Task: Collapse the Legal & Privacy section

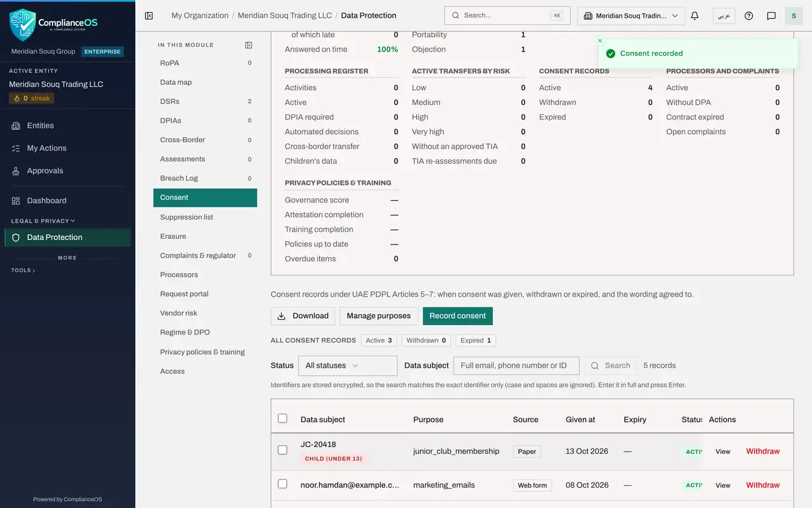Action: tap(43, 221)
